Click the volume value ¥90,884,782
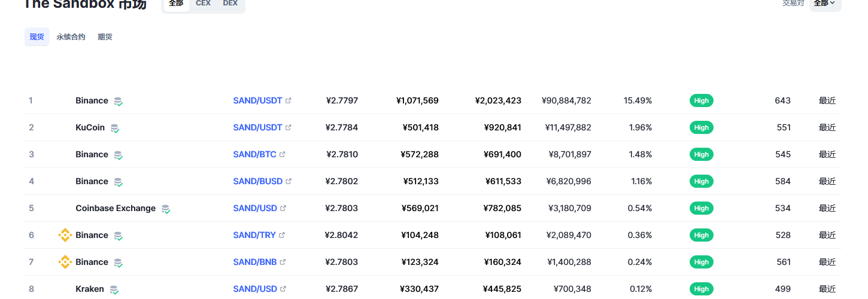Image resolution: width=868 pixels, height=299 pixels. click(566, 100)
